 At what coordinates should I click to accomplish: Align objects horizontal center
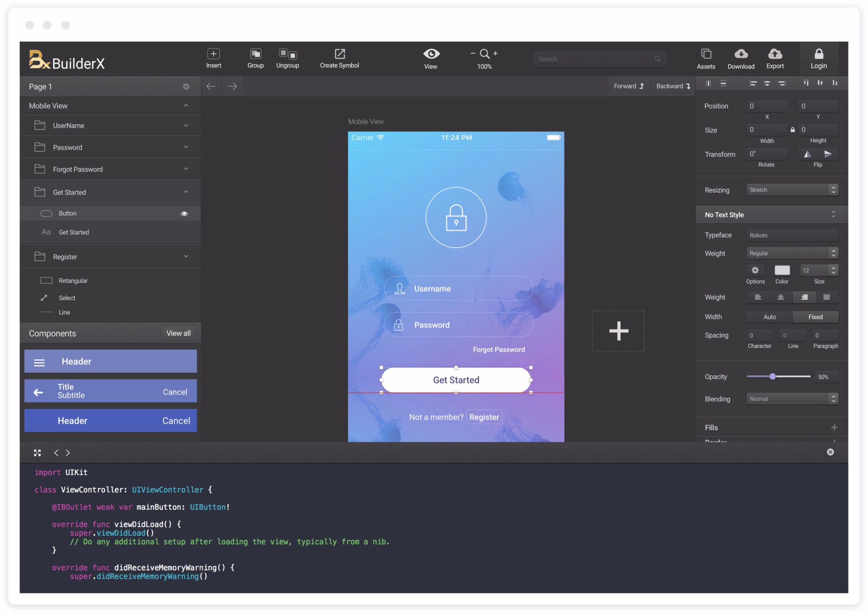[x=767, y=83]
